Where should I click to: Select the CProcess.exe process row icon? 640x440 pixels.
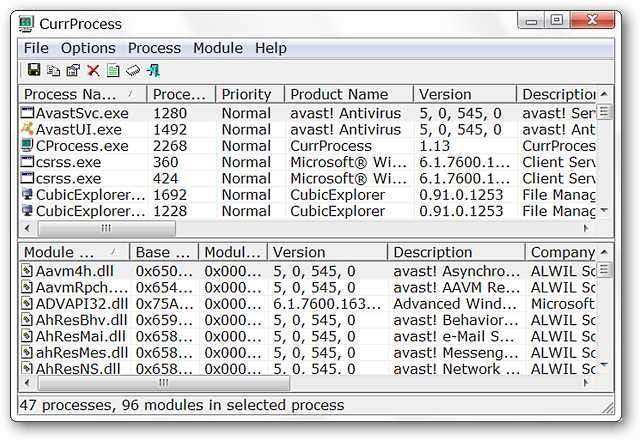coord(27,146)
